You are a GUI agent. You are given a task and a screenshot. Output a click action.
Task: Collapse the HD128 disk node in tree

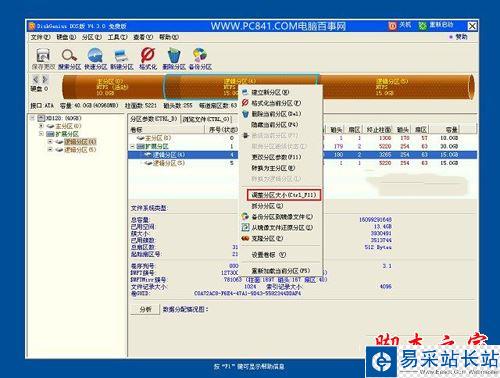click(x=33, y=118)
